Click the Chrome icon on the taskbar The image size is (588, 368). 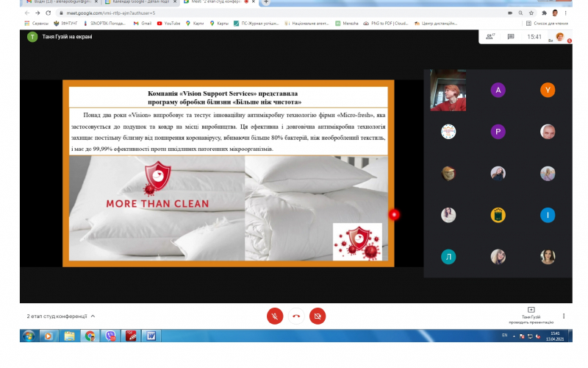tap(90, 336)
